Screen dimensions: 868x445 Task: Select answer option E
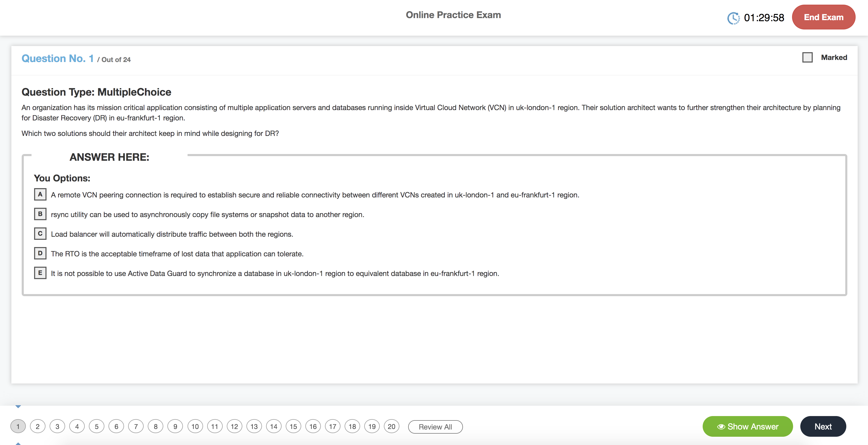click(39, 273)
